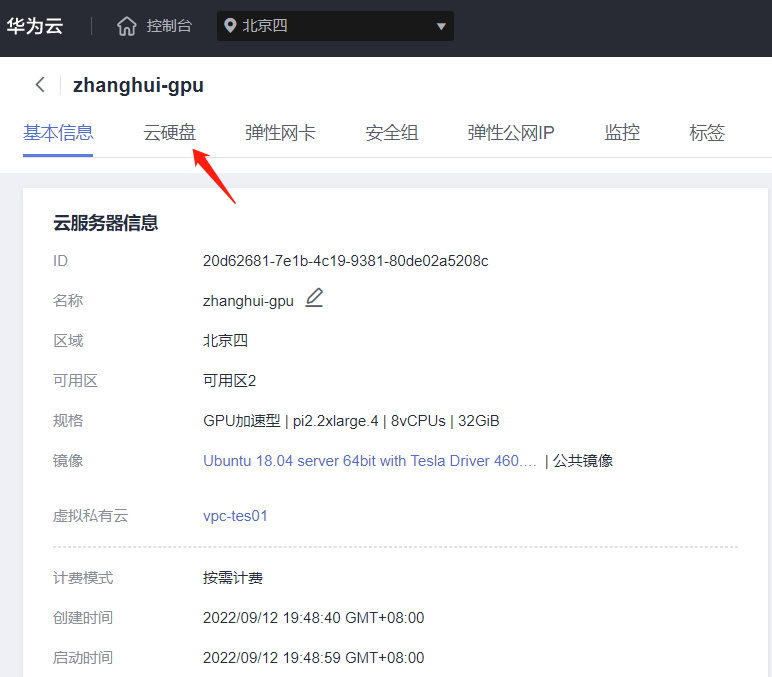The width and height of the screenshot is (772, 677).
Task: Click the 规格 field label
Action: (x=68, y=421)
